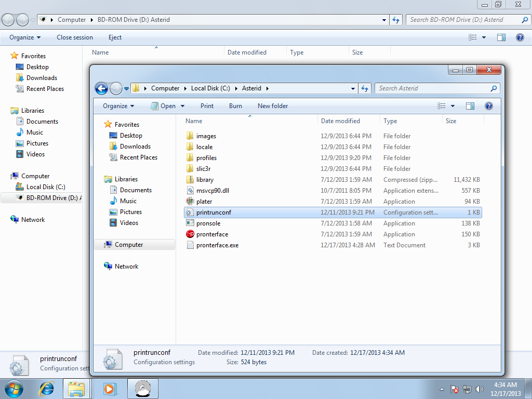532x399 pixels.
Task: Click the msvcp90.dll file icon
Action: [190, 191]
